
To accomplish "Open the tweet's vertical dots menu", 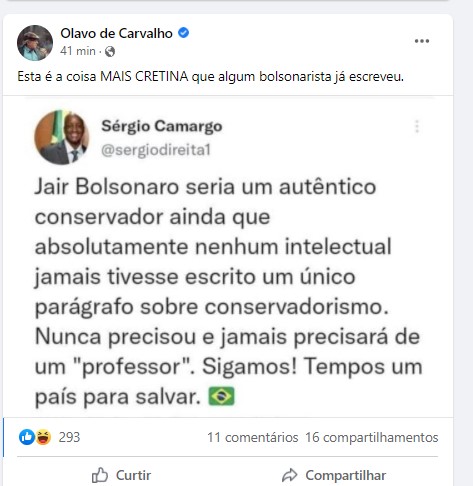I will (417, 127).
